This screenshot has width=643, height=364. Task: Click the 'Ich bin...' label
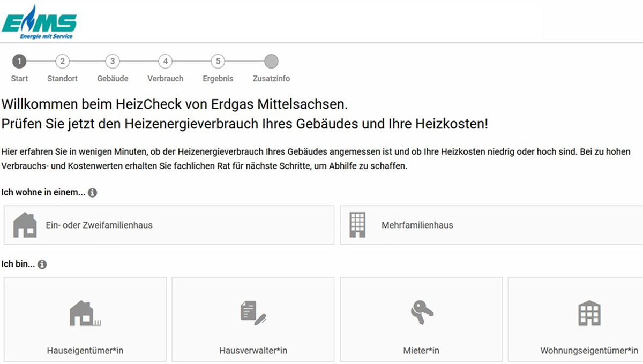point(18,264)
